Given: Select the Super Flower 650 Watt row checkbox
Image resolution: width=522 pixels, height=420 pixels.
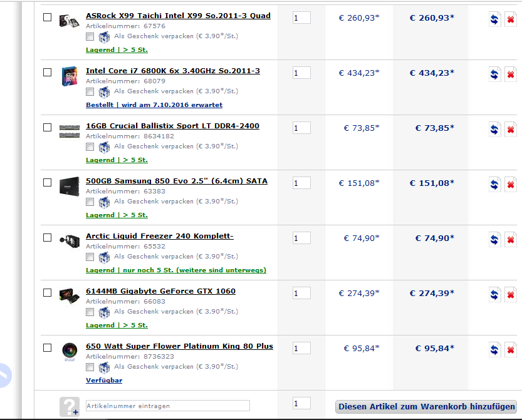Looking at the screenshot, I should pyautogui.click(x=47, y=348).
